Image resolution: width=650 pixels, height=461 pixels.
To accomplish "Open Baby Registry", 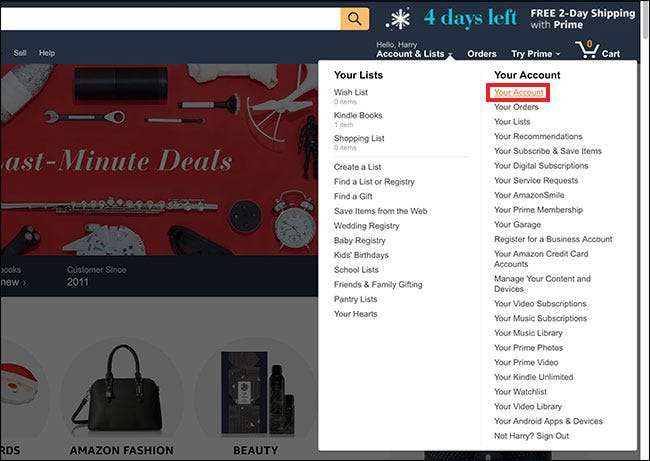I will point(359,240).
